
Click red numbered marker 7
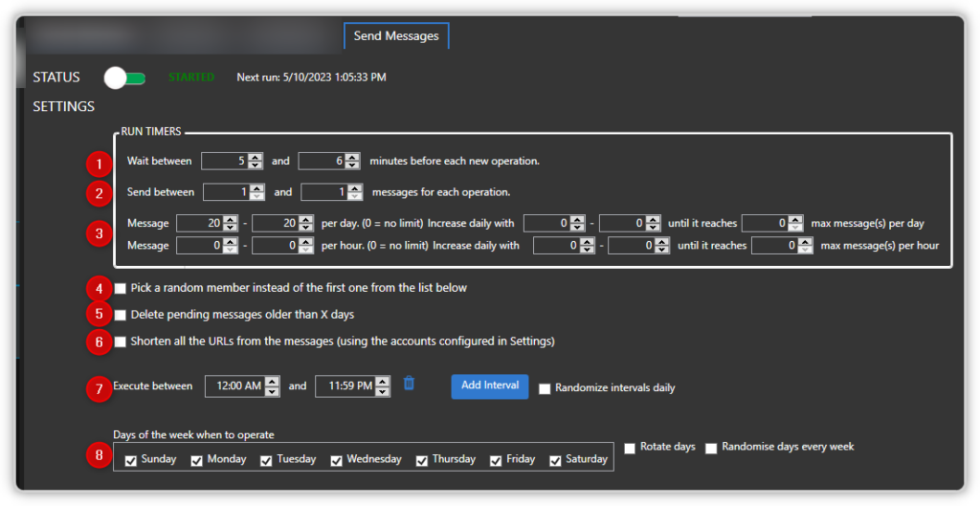click(x=99, y=389)
